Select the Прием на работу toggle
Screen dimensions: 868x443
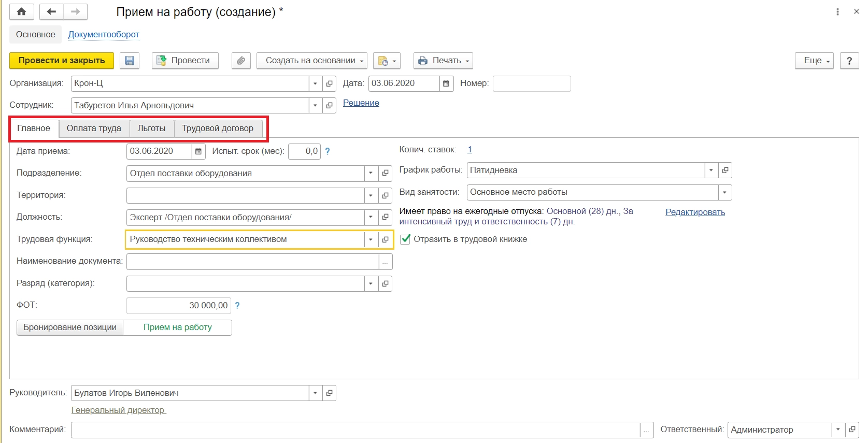pos(177,327)
